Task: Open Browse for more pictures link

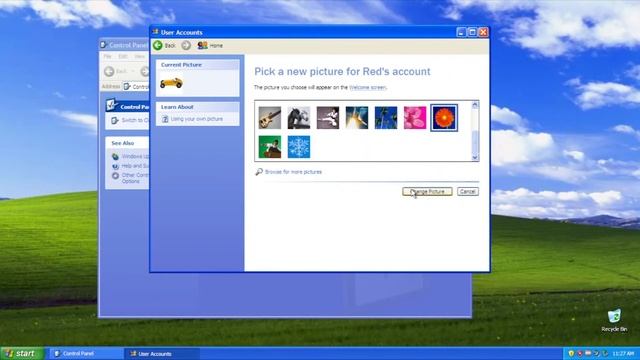Action: (293, 172)
